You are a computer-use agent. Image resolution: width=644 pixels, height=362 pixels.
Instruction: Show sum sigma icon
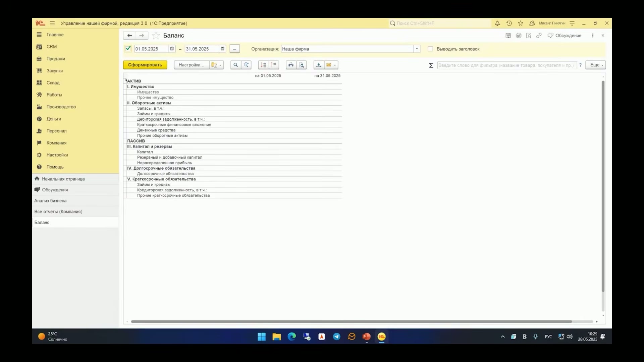[x=431, y=65]
